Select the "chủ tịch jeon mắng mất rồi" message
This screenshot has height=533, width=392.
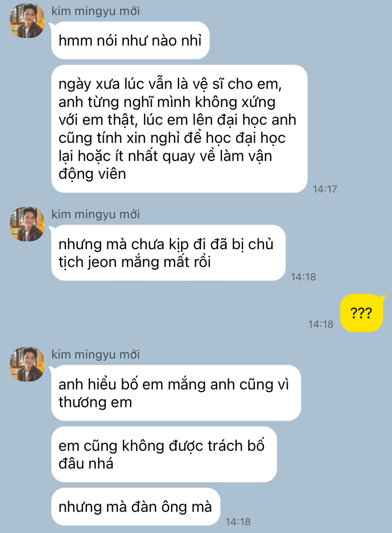168,253
